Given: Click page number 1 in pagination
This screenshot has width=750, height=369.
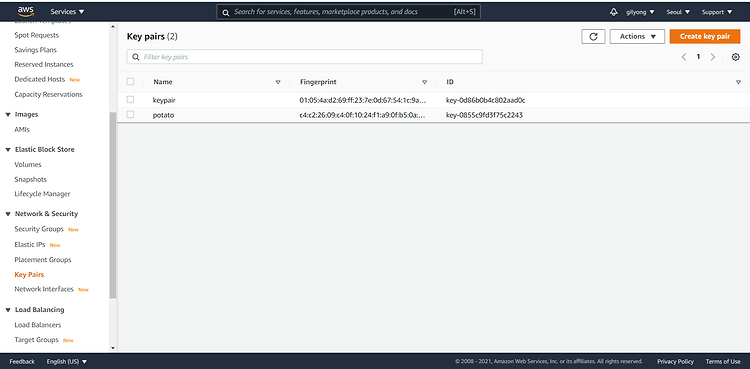Looking at the screenshot, I should tap(698, 57).
